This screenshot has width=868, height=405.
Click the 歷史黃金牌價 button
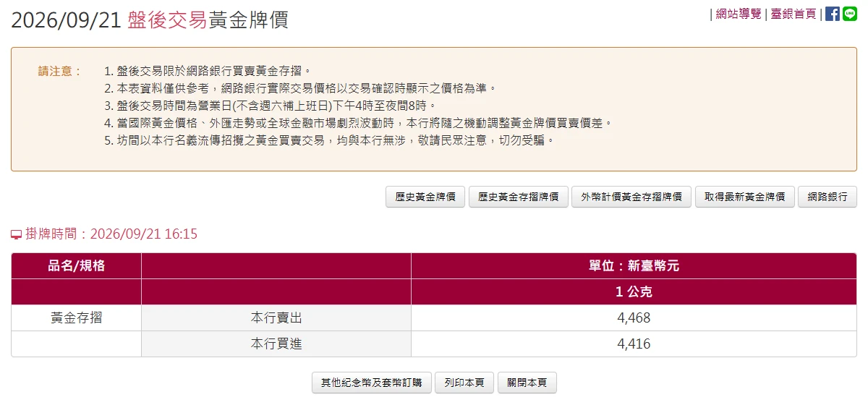coord(425,197)
